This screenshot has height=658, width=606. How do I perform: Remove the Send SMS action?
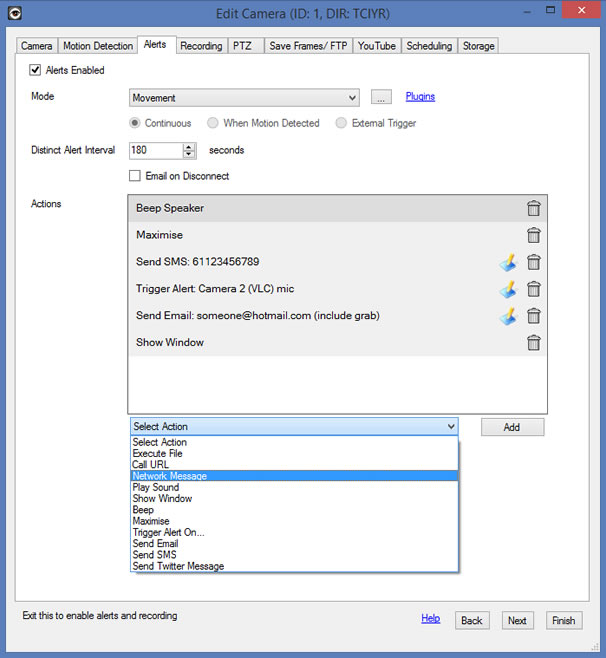click(534, 262)
